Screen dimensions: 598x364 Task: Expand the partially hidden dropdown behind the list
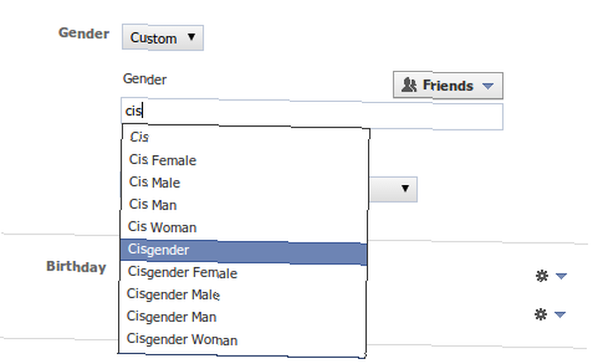(x=393, y=189)
